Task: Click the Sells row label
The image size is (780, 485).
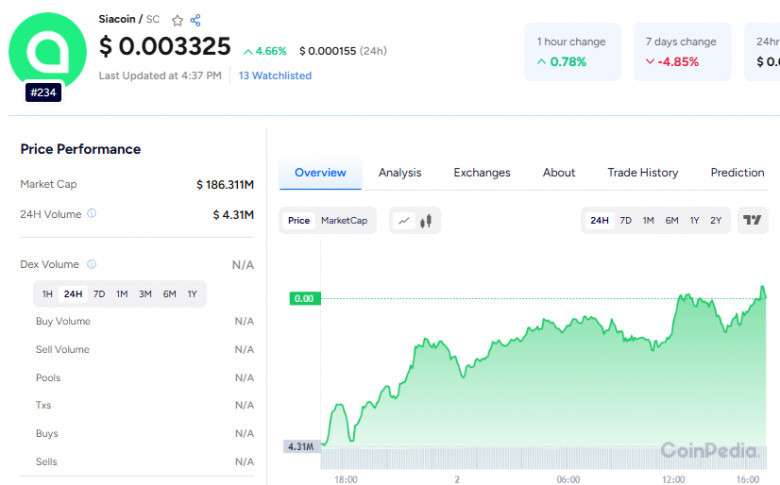Action: point(46,462)
